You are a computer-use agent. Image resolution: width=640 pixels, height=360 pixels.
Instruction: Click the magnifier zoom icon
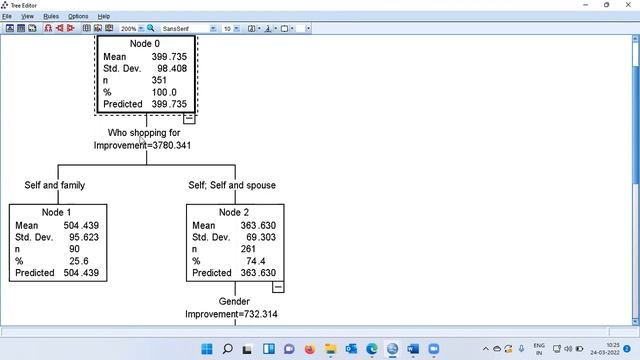coord(151,28)
